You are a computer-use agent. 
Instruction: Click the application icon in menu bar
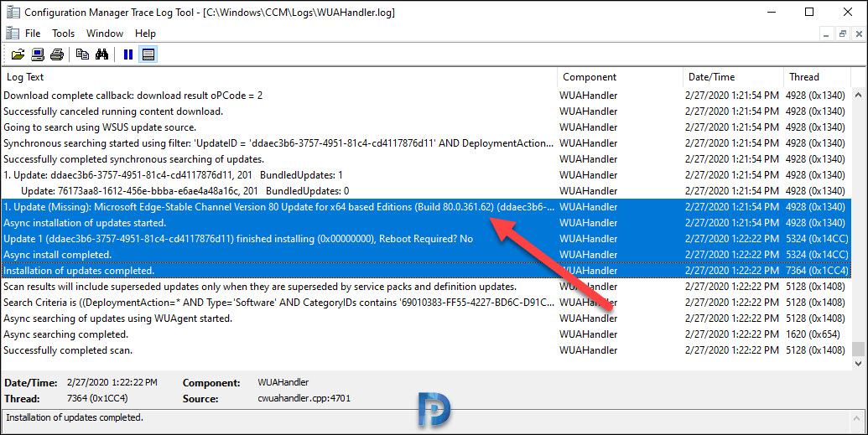point(13,34)
